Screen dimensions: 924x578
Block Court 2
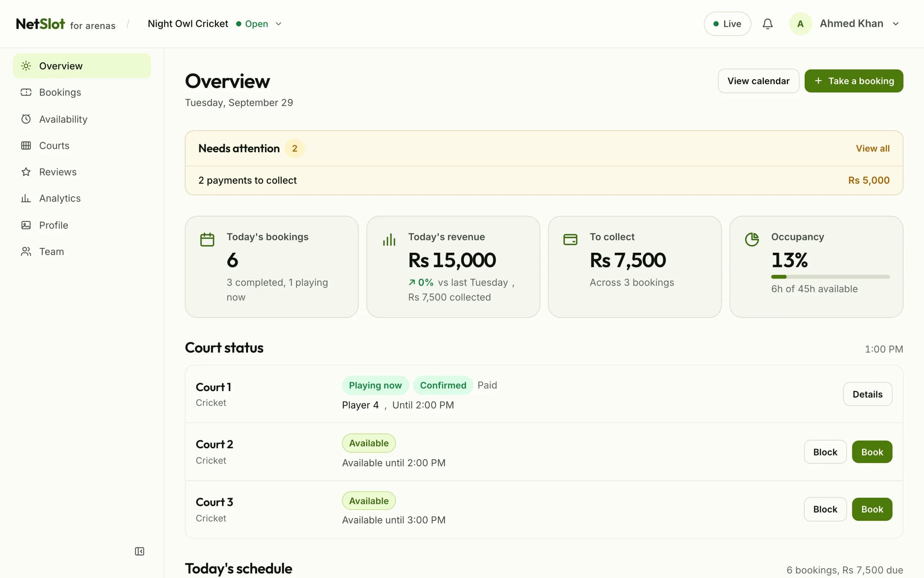pyautogui.click(x=825, y=452)
